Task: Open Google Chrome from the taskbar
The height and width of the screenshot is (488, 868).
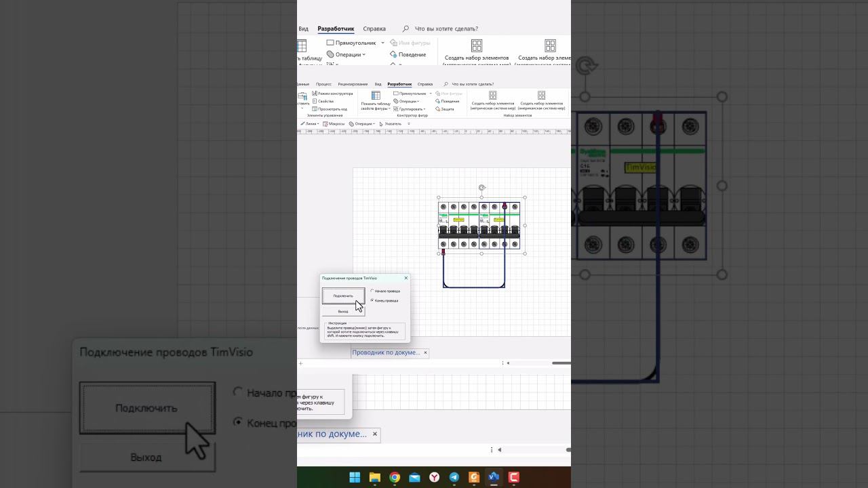Action: point(395,477)
